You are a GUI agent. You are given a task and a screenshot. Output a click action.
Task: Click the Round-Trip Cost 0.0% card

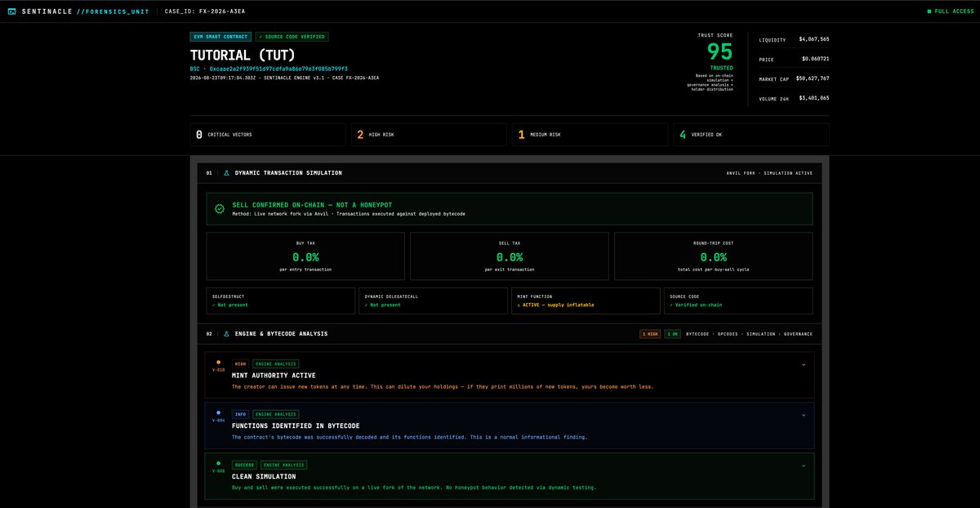point(713,256)
